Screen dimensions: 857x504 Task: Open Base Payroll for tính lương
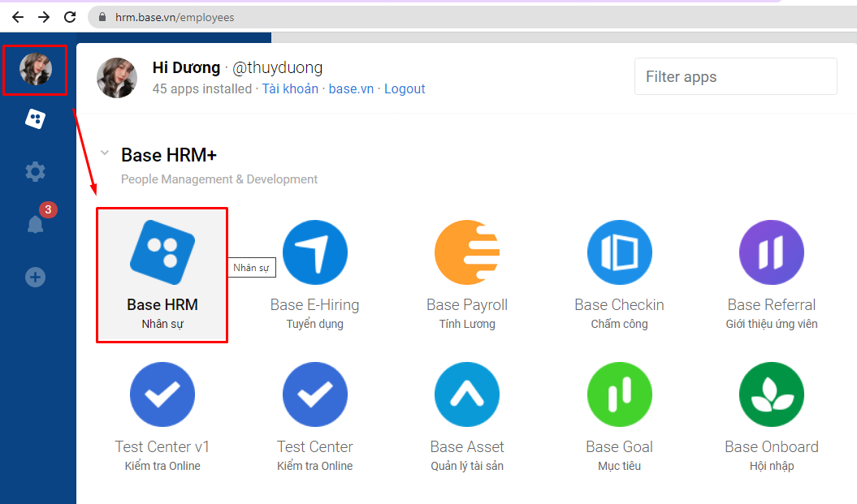point(466,252)
